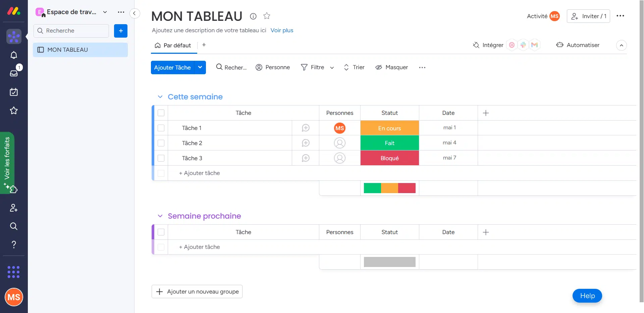Click Ajouter un nouveau groupe
The height and width of the screenshot is (313, 644).
pyautogui.click(x=197, y=292)
